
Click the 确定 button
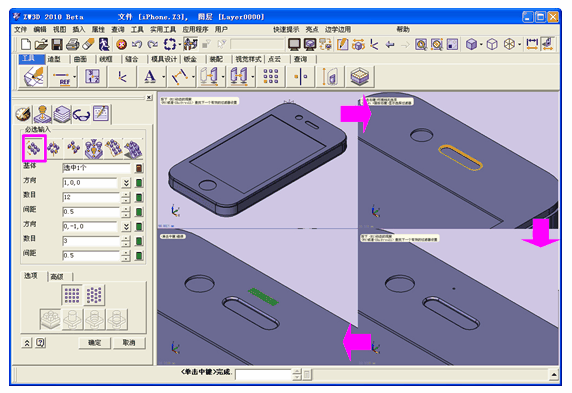(94, 343)
